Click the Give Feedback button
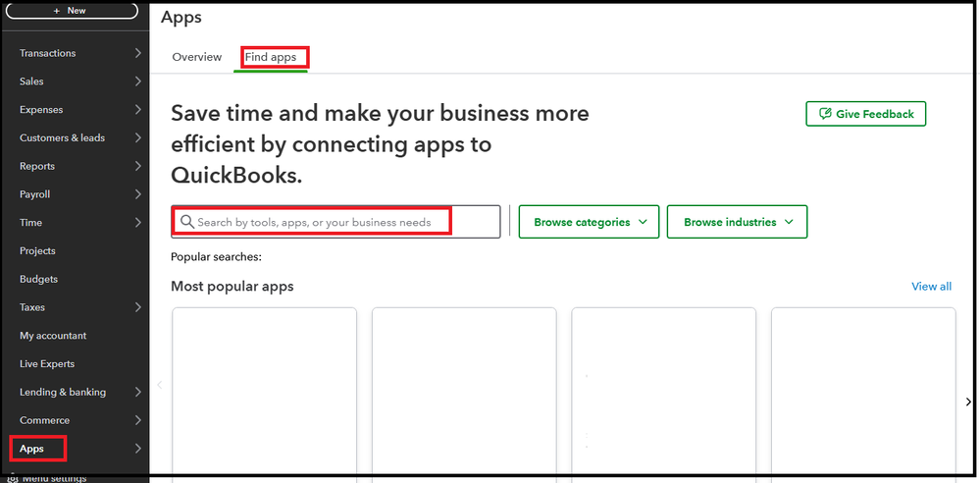The image size is (980, 483). (x=865, y=114)
